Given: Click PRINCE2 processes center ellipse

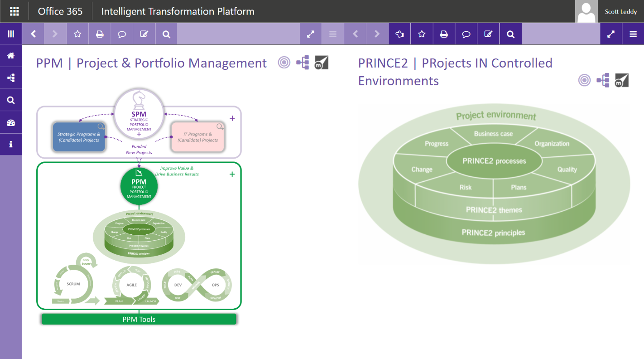Looking at the screenshot, I should [494, 161].
